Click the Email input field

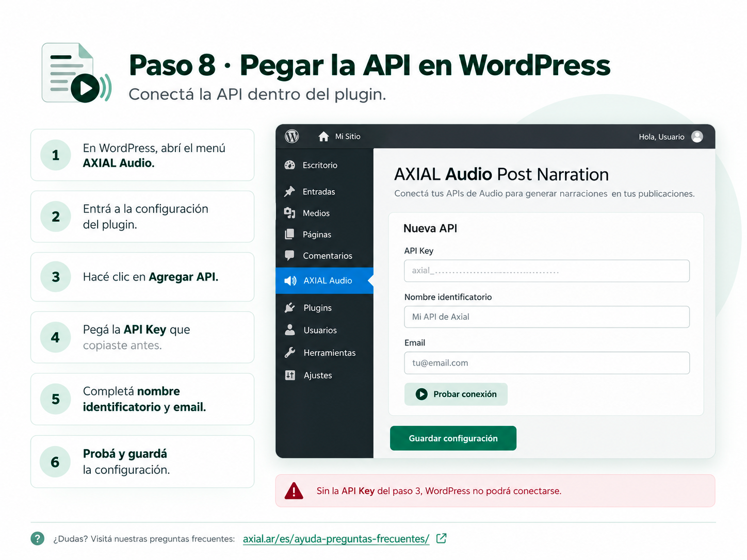(x=547, y=363)
